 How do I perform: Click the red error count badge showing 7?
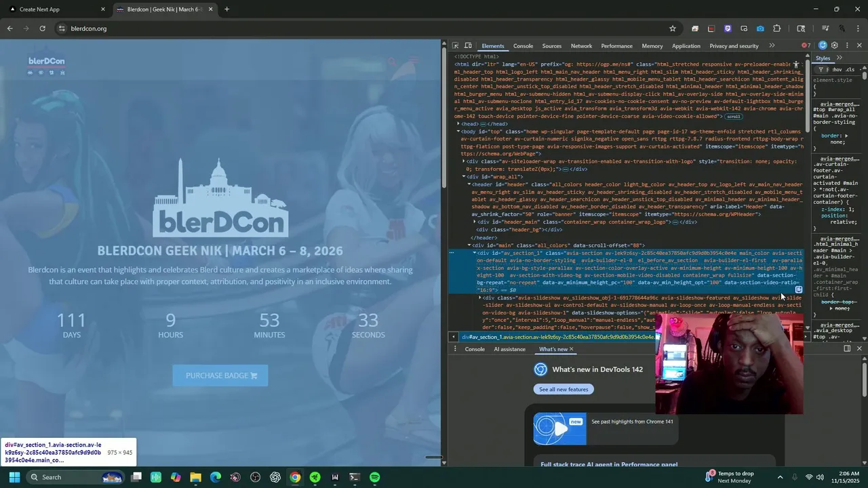coord(806,45)
